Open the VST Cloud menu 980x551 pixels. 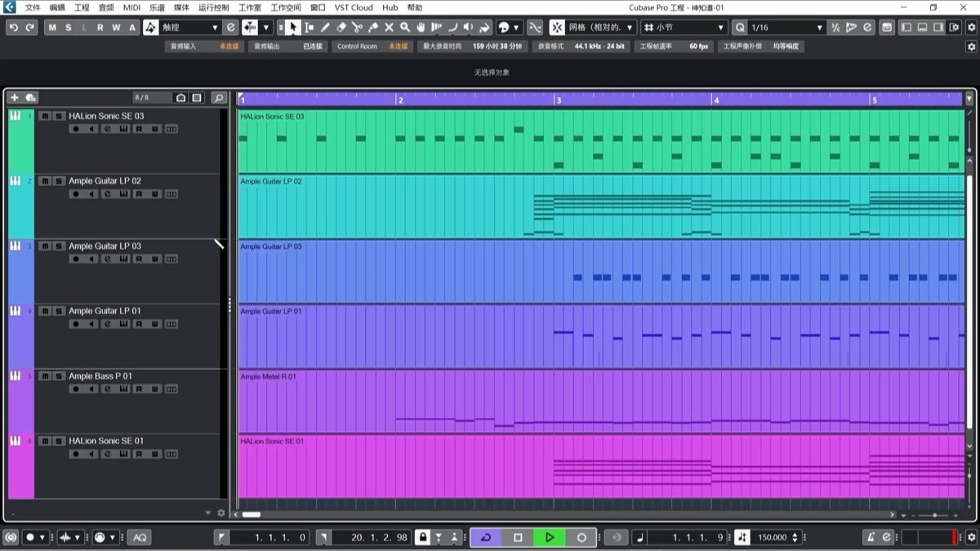(354, 7)
